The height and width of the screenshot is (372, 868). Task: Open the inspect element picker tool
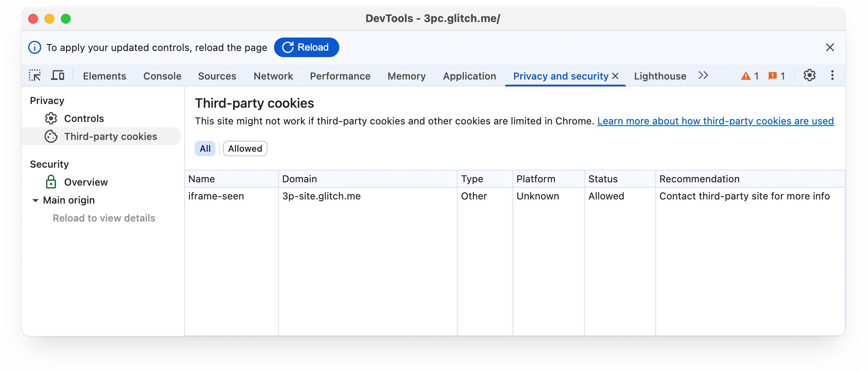(x=35, y=75)
